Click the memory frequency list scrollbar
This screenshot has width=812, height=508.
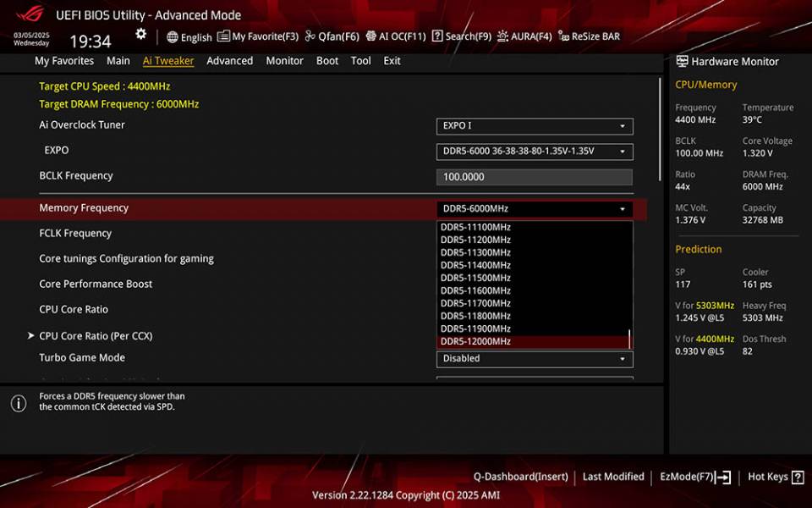coord(629,339)
